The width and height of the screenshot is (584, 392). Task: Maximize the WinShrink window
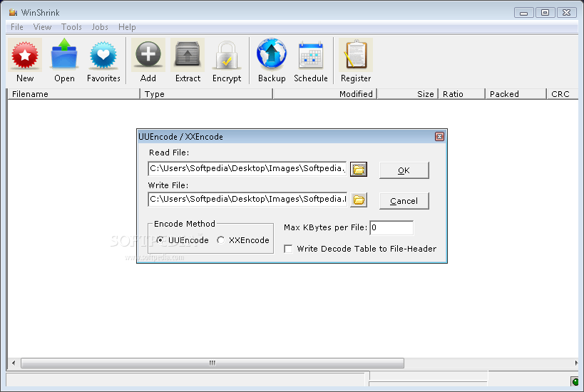pyautogui.click(x=545, y=13)
